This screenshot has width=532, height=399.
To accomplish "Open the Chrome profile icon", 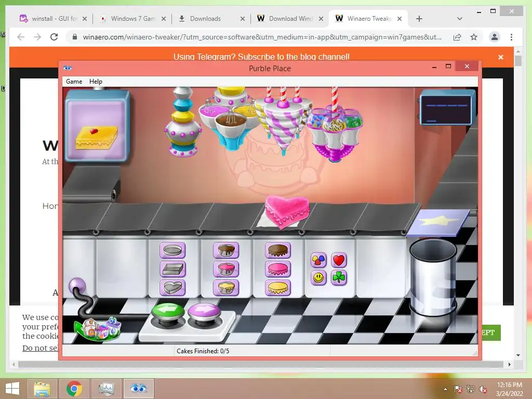I will point(495,37).
